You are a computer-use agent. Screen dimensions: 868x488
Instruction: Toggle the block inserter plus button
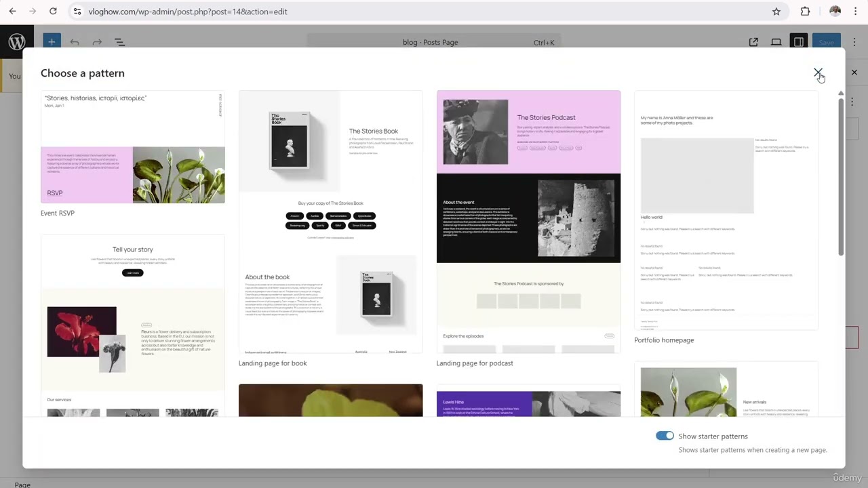(52, 42)
